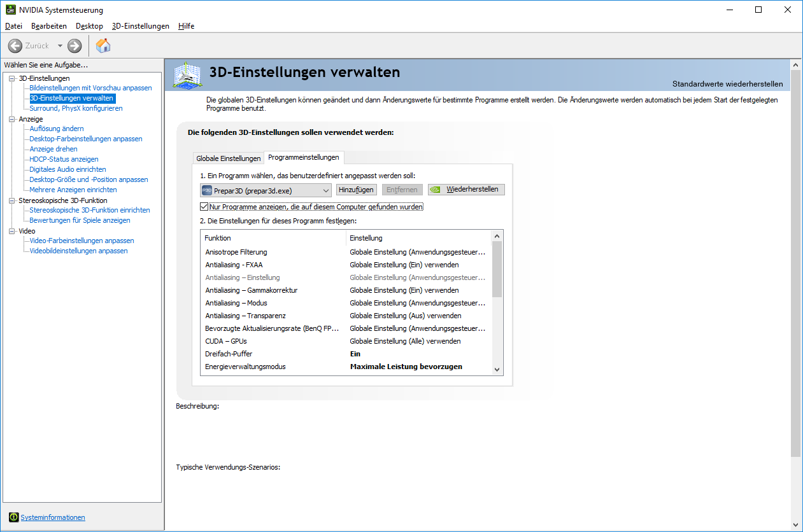Click Standardwerte wiederherstellen link
This screenshot has width=803, height=532.
click(x=727, y=84)
